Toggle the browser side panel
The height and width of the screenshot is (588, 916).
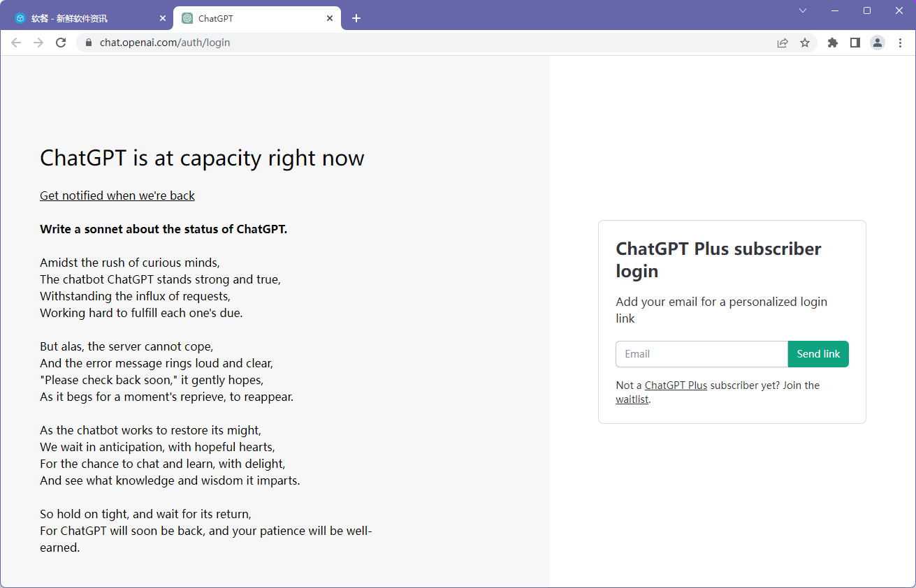[x=855, y=43]
